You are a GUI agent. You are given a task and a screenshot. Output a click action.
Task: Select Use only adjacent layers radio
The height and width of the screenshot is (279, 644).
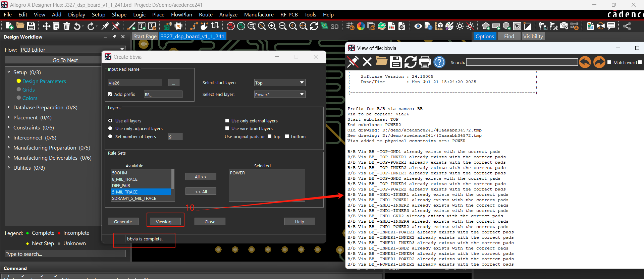click(x=110, y=128)
